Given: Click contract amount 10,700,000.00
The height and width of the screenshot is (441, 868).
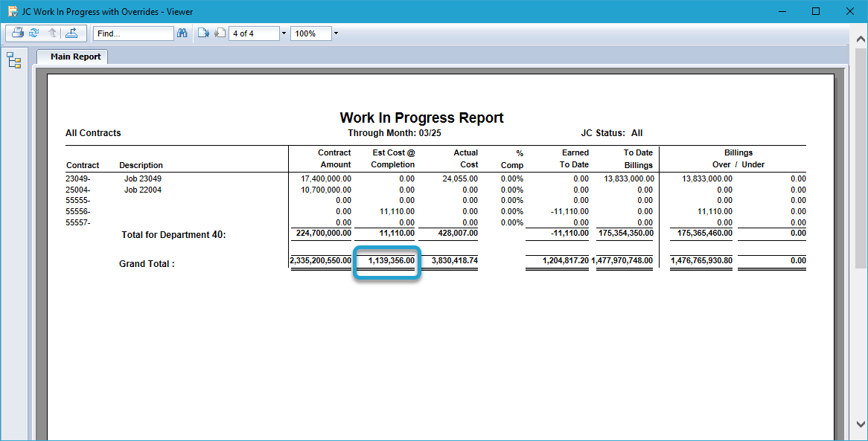Looking at the screenshot, I should [325, 190].
